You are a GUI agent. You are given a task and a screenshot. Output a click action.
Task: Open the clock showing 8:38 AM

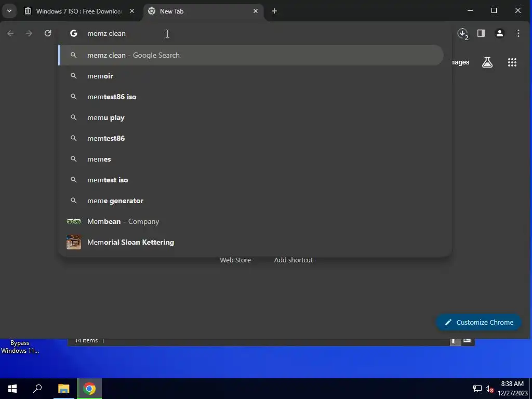[512, 389]
